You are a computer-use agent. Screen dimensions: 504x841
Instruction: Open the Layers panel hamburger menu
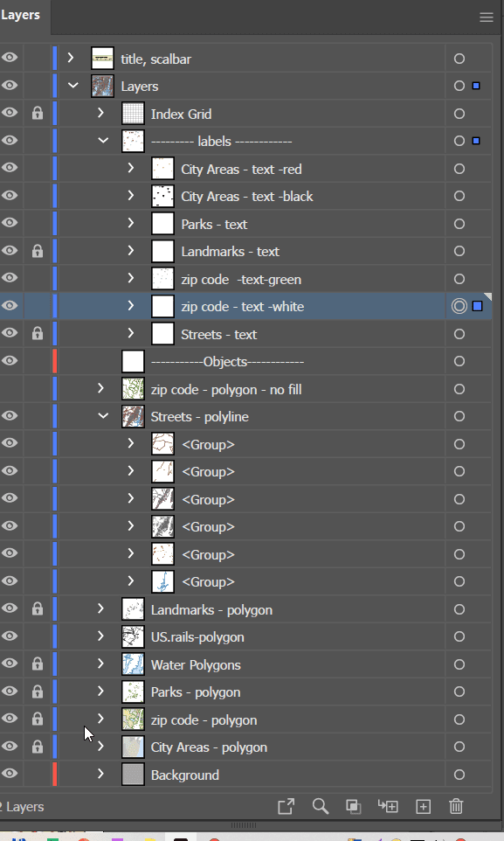click(486, 17)
